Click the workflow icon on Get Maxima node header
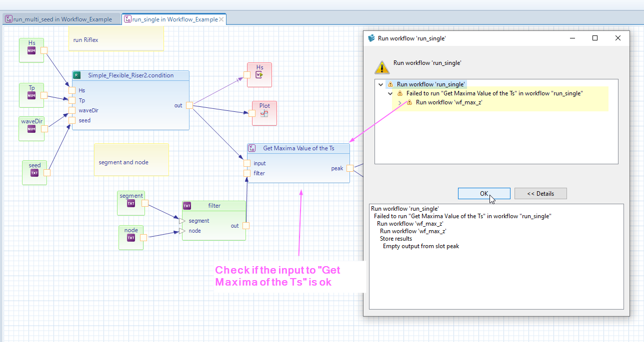Screen dimensions: 644x342 tap(251, 148)
